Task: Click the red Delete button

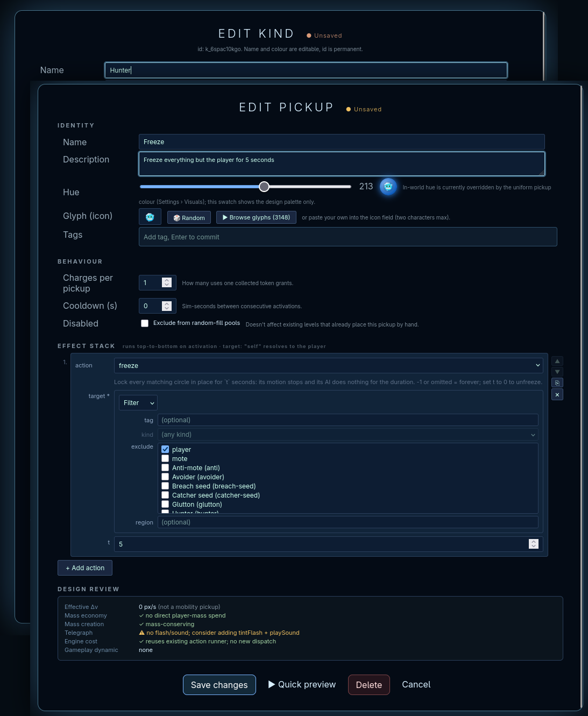Action: click(369, 685)
